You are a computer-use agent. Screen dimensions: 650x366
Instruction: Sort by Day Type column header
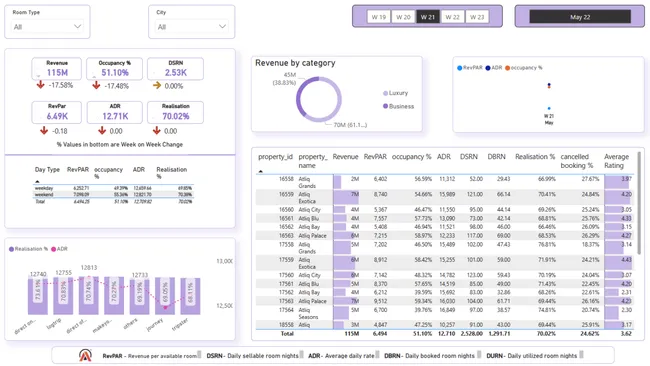(x=47, y=170)
